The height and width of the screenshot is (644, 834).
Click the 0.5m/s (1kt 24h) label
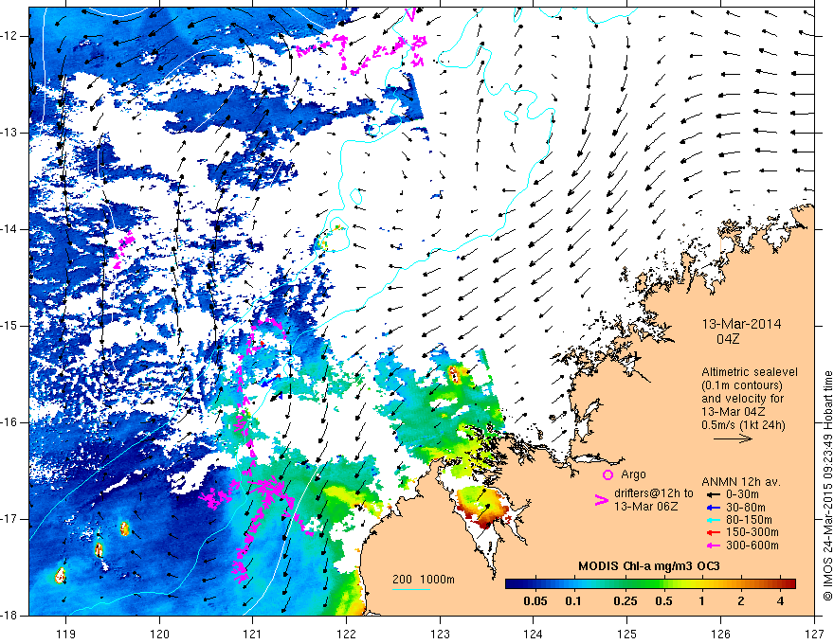(743, 424)
